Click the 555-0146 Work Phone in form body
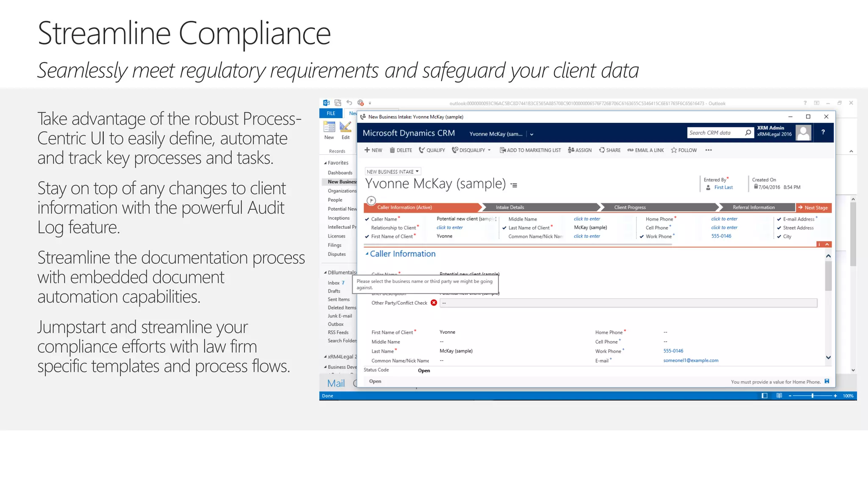This screenshot has width=868, height=488. [x=673, y=351]
